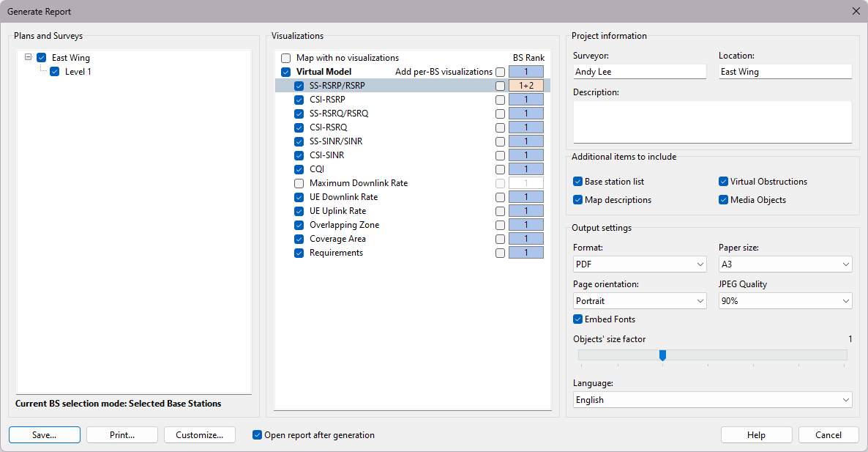
Task: Check the Maximum Downlink Rate visualization
Action: pyautogui.click(x=299, y=183)
